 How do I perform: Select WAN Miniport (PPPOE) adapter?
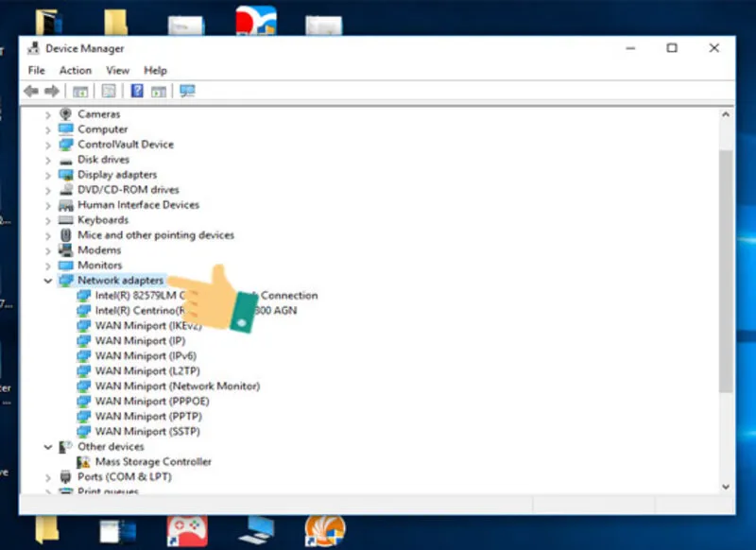(x=152, y=401)
